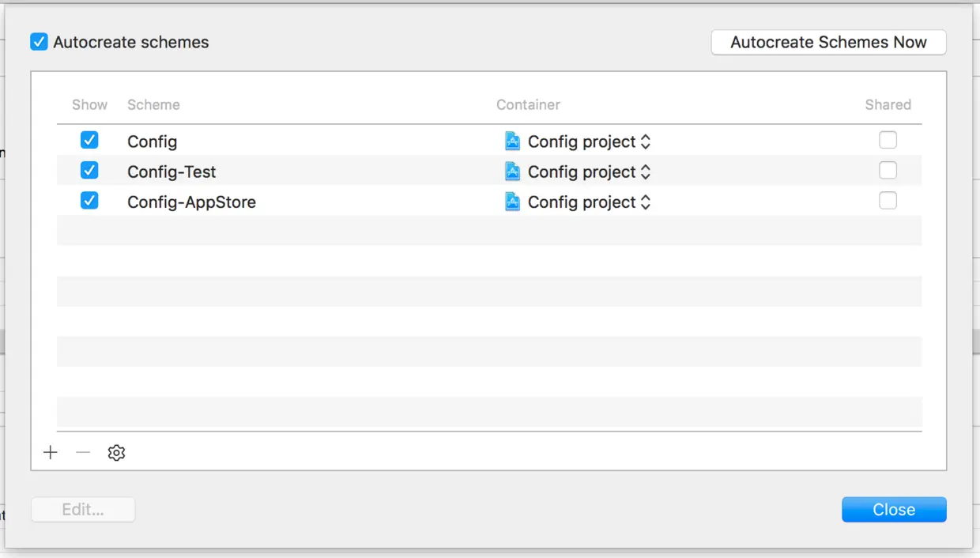Click the Xcode project icon for Config
The width and height of the screenshot is (980, 558).
pyautogui.click(x=513, y=141)
